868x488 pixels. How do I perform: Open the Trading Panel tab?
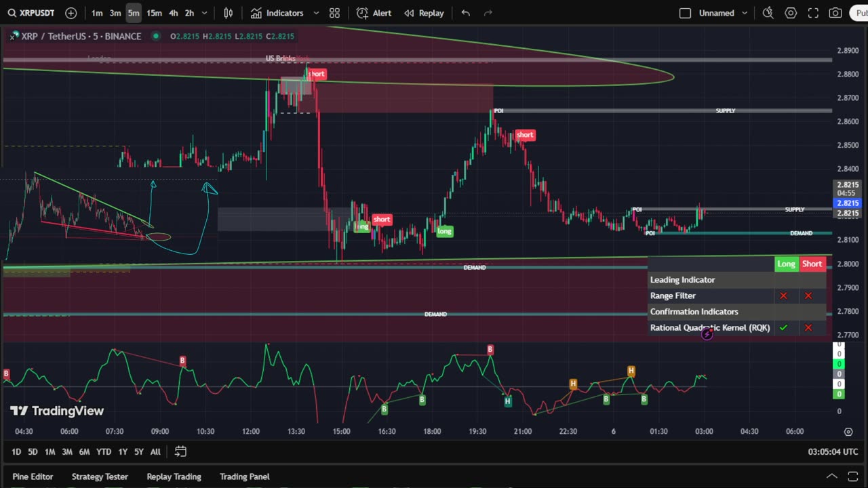coord(244,476)
